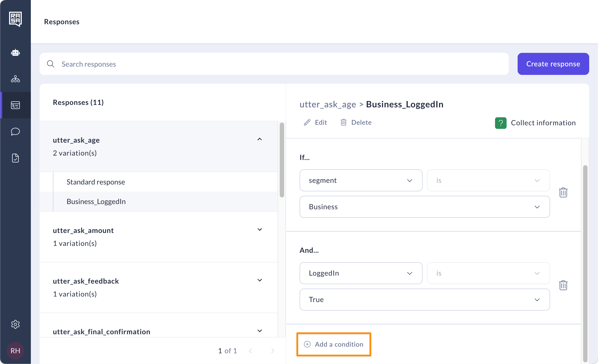Click the responses list scrollbar
598x364 pixels.
(x=282, y=160)
